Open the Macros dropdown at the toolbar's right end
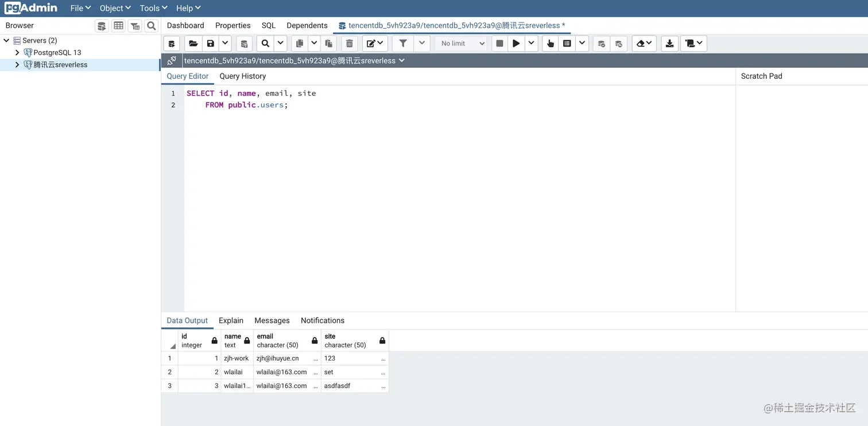 point(694,44)
